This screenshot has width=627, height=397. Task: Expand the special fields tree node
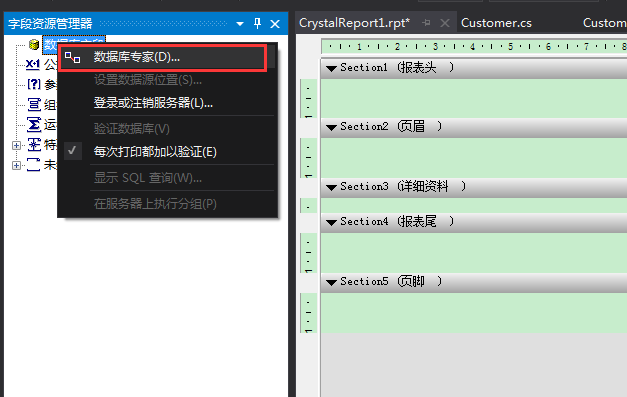click(x=16, y=146)
